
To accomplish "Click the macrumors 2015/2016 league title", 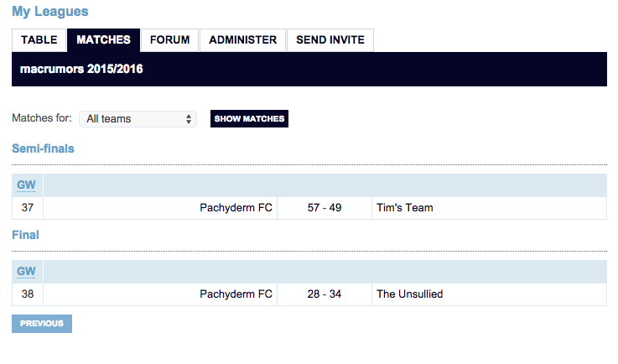I will pos(81,69).
